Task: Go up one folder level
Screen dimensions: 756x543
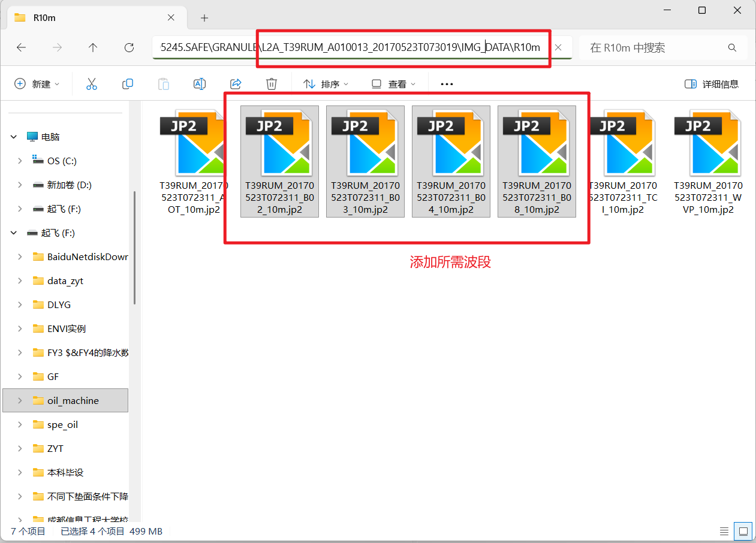Action: point(93,47)
